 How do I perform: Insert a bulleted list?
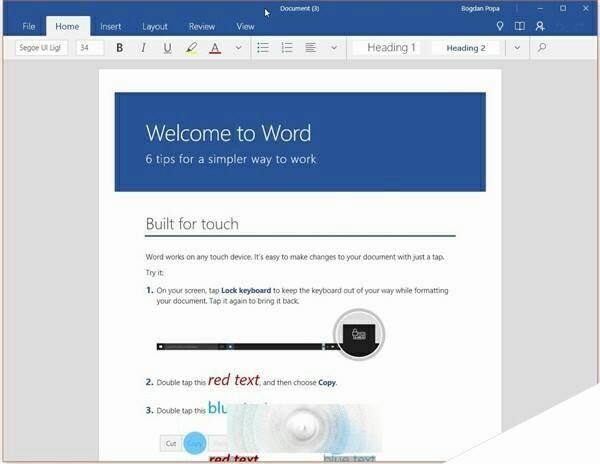pyautogui.click(x=263, y=47)
